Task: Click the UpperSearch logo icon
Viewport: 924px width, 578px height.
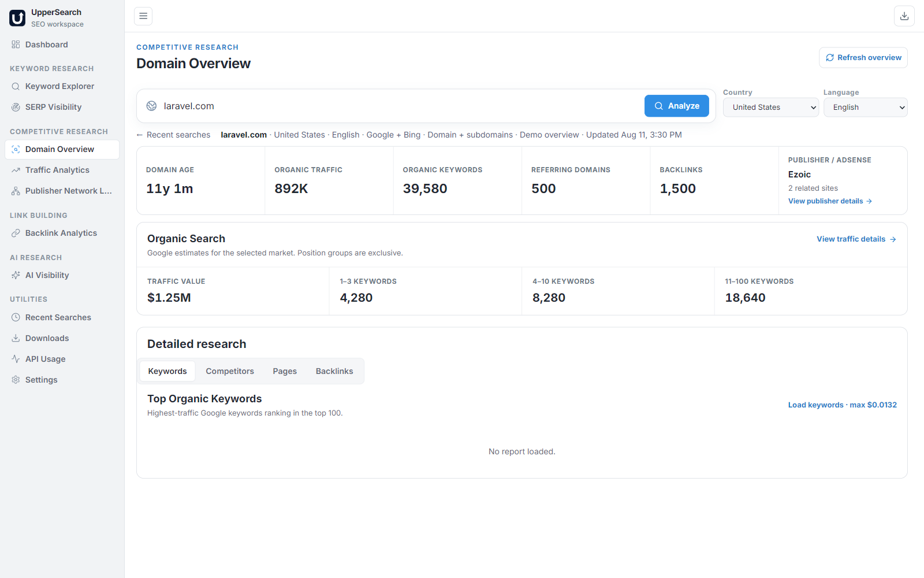Action: pyautogui.click(x=17, y=18)
